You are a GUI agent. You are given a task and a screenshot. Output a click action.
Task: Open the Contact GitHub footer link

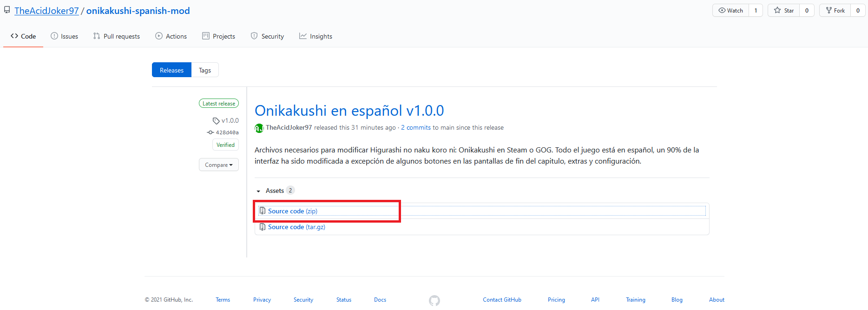point(502,300)
